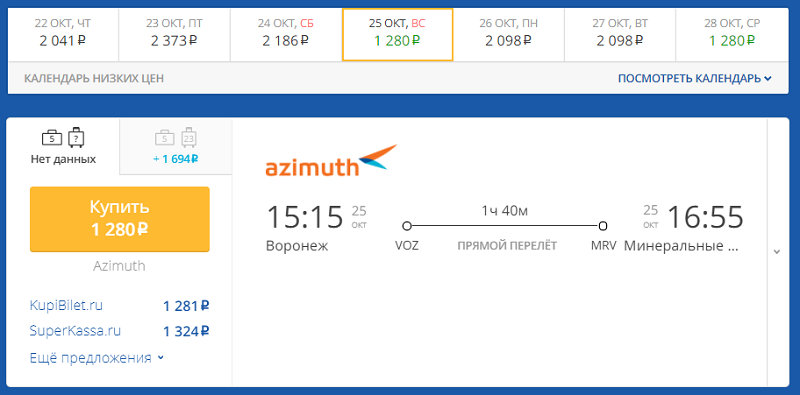The width and height of the screenshot is (800, 395).
Task: Click the MRV arrival point circle
Action: 603,226
